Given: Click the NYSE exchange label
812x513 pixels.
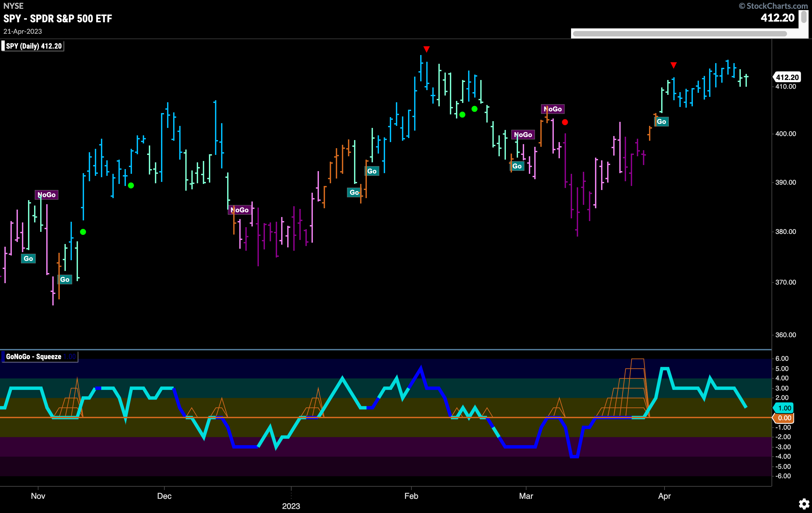Looking at the screenshot, I should coord(13,6).
